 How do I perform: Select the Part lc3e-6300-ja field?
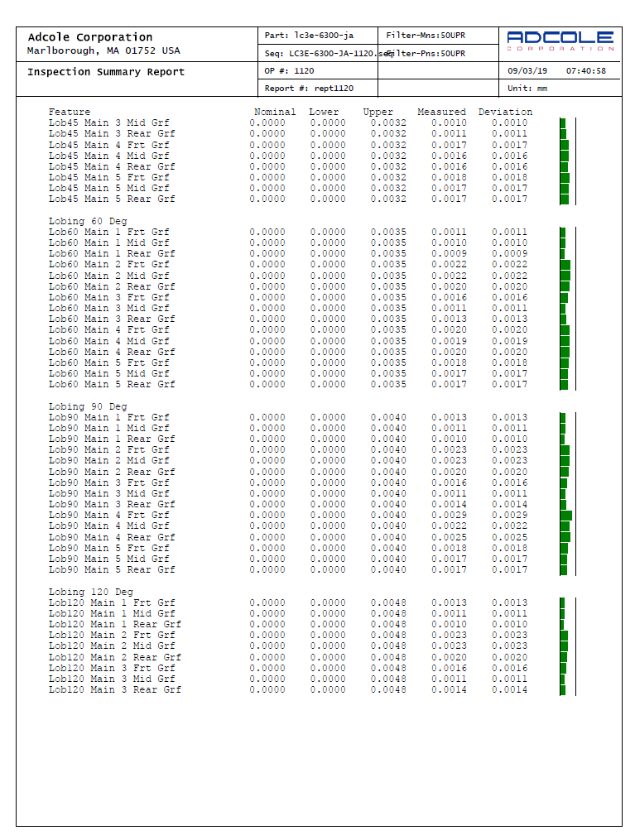pyautogui.click(x=309, y=36)
